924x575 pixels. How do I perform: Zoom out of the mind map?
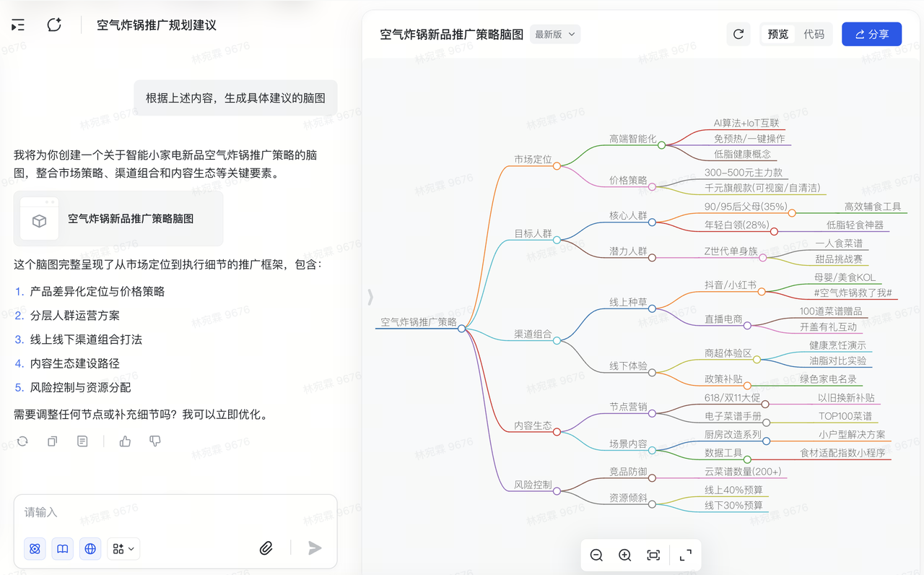pos(596,555)
